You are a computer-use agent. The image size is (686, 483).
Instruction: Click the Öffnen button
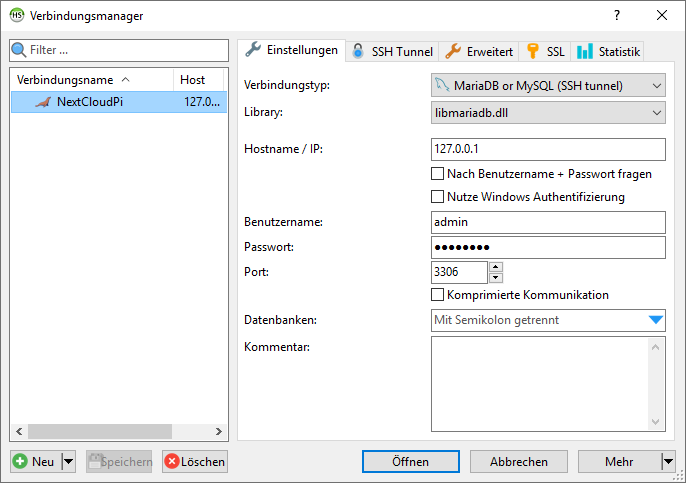[x=410, y=461]
